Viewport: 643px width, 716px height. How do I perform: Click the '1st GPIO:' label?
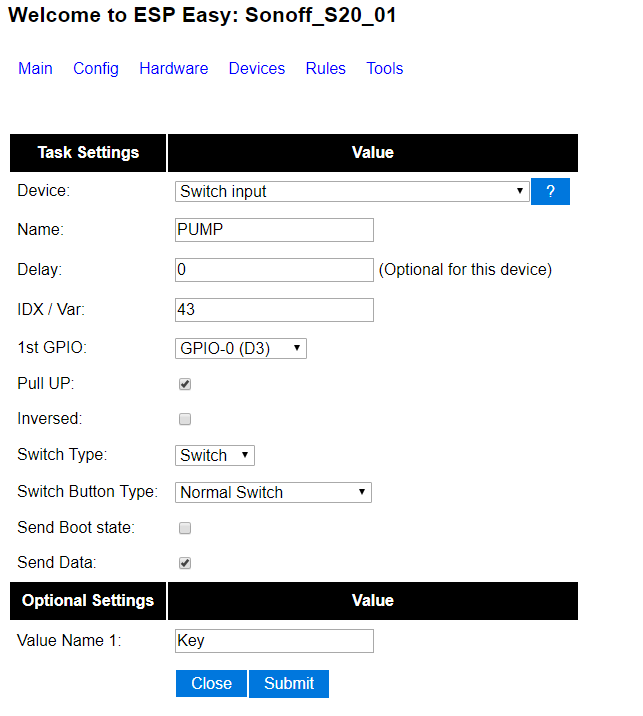pyautogui.click(x=52, y=347)
